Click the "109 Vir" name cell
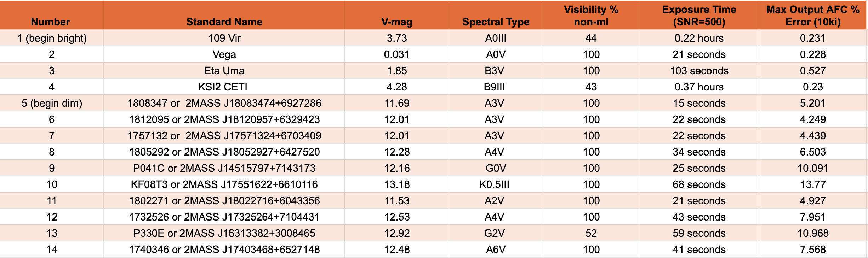868x258 pixels. point(224,38)
